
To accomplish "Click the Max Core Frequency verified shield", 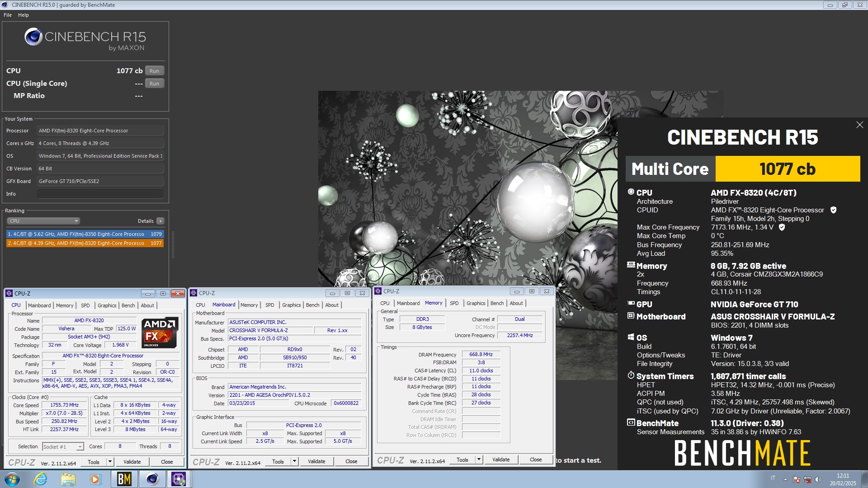I will tap(782, 227).
